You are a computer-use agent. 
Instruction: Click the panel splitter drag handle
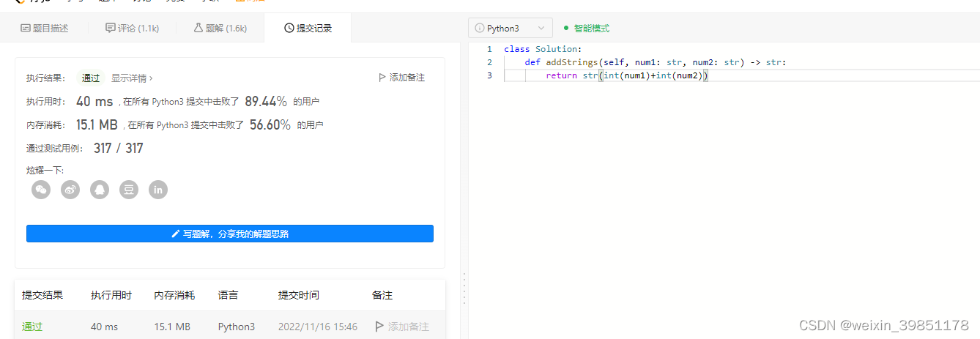(x=464, y=288)
